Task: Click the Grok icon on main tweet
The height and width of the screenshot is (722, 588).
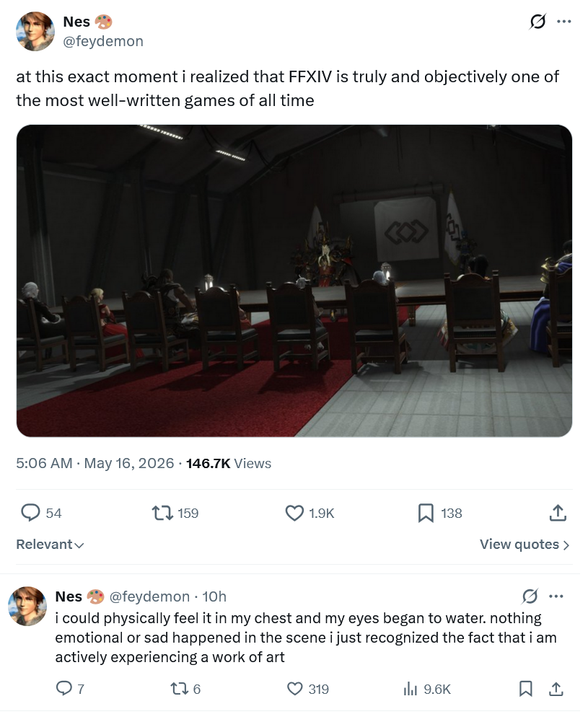Action: (x=537, y=22)
